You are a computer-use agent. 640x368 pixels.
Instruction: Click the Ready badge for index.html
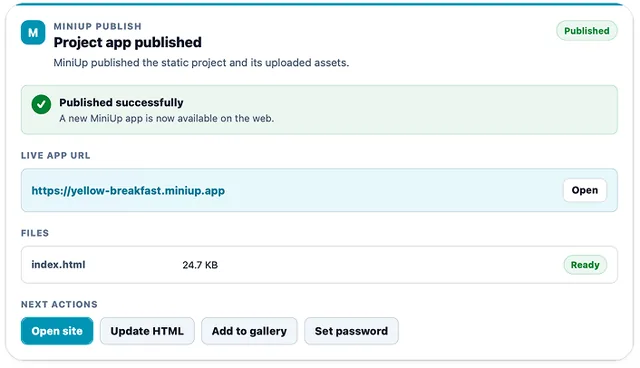(585, 265)
